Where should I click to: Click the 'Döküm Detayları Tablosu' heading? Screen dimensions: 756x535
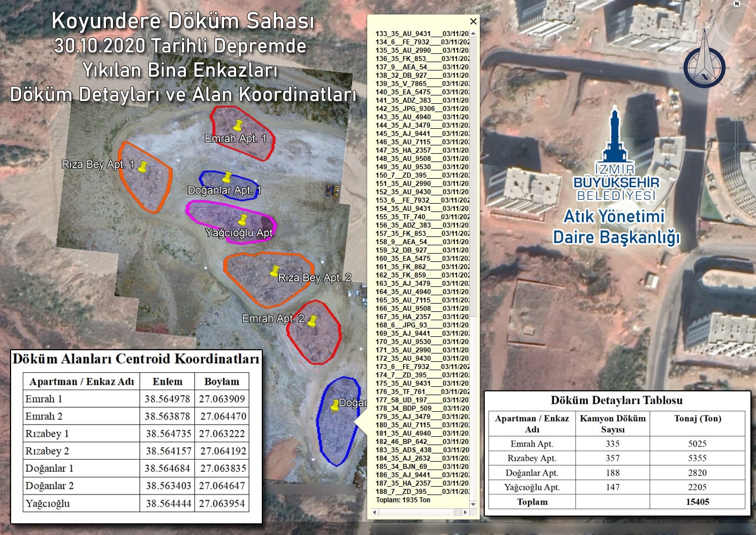(x=617, y=400)
